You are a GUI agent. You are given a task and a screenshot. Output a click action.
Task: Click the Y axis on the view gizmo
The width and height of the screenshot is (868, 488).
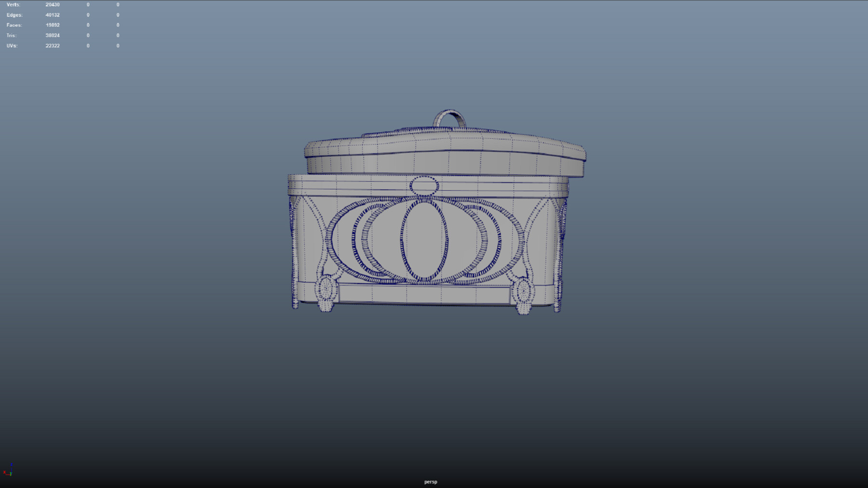(11, 474)
